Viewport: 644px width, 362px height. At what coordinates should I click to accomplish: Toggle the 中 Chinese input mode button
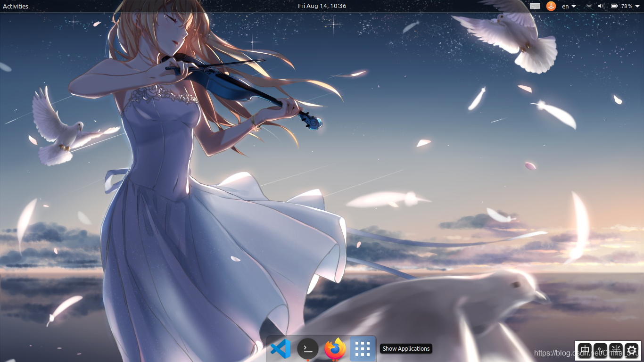click(585, 350)
